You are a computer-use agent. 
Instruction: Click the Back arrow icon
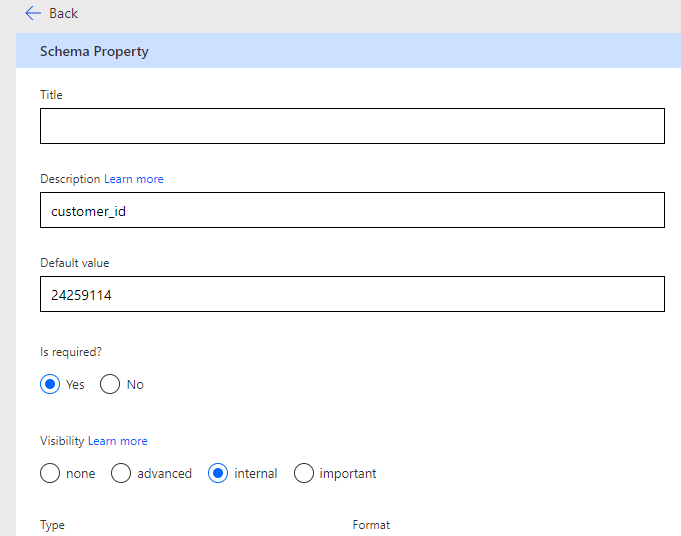pyautogui.click(x=33, y=13)
